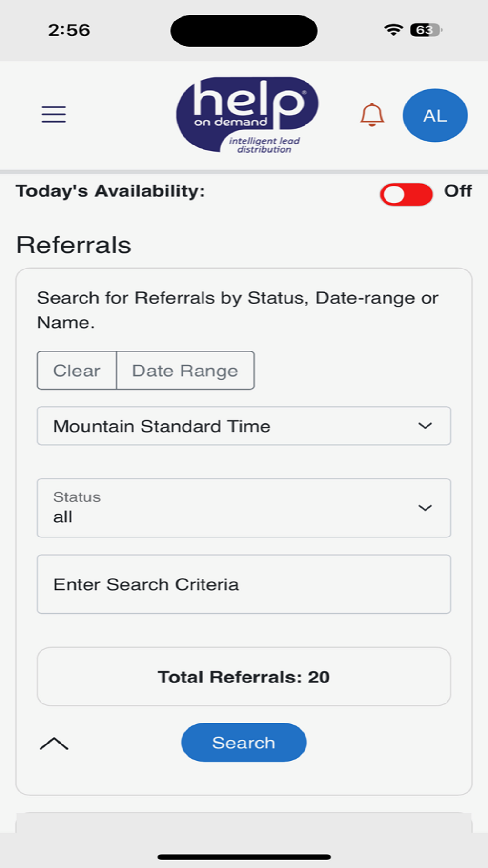This screenshot has width=488, height=868.
Task: Tap the Today's Availability label
Action: (110, 191)
